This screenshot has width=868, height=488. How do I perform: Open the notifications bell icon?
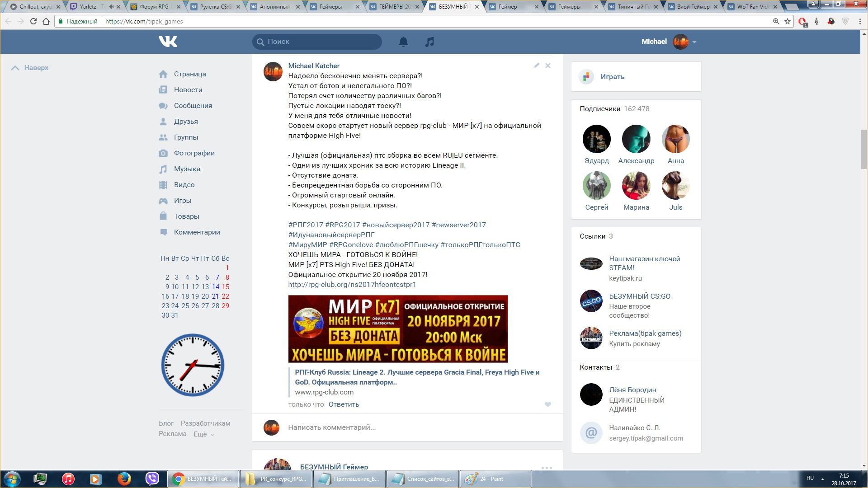(x=403, y=42)
